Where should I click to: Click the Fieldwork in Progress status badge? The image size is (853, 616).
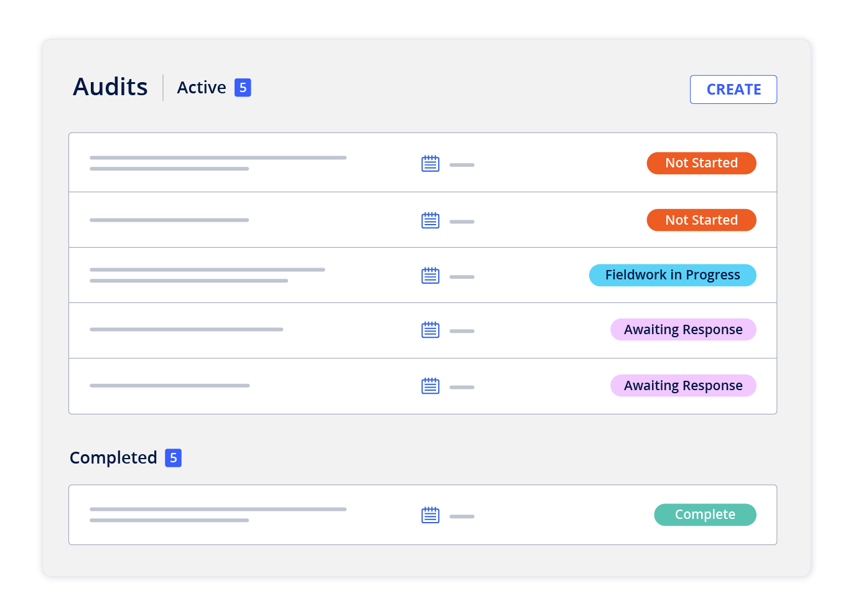(673, 275)
